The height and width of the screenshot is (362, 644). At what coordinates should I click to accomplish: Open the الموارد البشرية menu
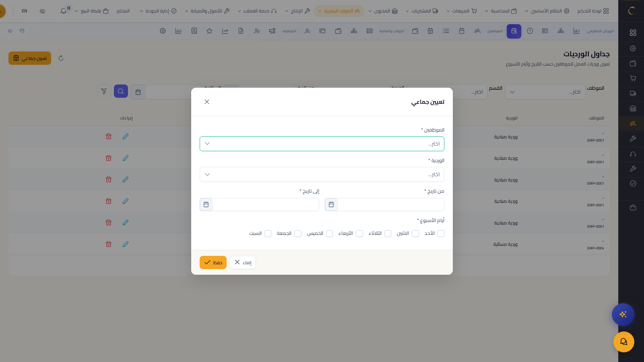(339, 11)
